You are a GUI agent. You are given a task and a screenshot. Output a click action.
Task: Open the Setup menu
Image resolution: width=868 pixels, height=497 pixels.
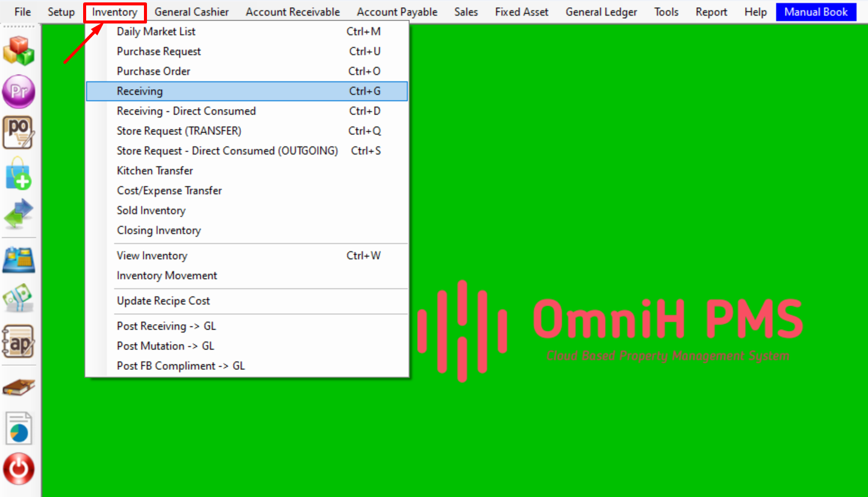pos(61,12)
